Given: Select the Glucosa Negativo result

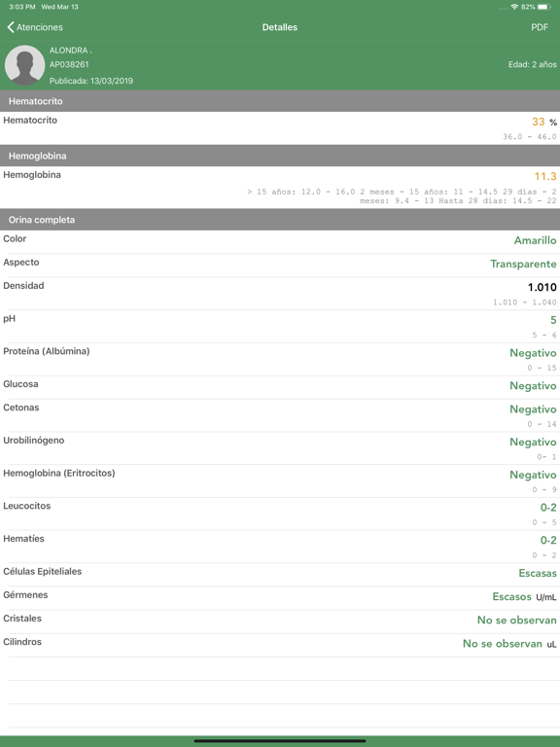Looking at the screenshot, I should tap(533, 386).
